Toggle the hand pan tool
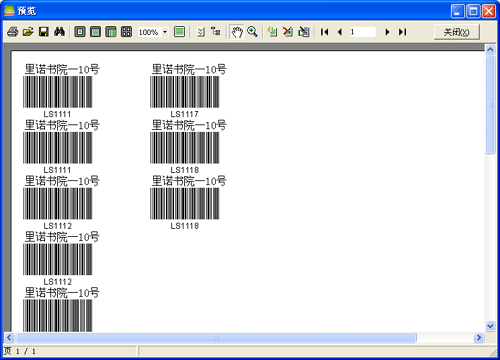 pyautogui.click(x=237, y=32)
